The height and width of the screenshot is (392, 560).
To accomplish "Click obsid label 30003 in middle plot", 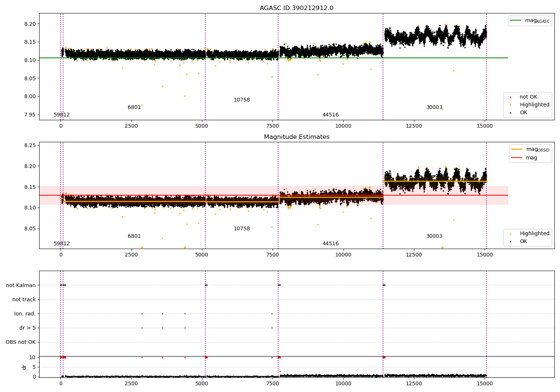I will [434, 236].
